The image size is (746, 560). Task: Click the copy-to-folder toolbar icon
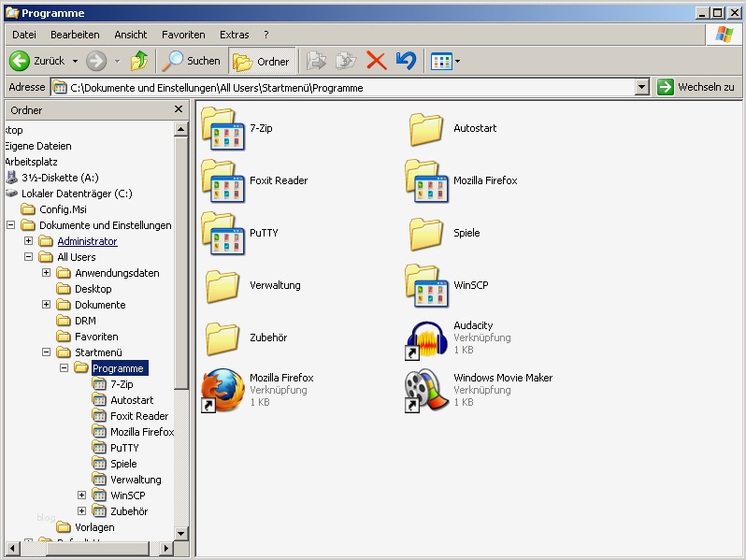coord(346,61)
